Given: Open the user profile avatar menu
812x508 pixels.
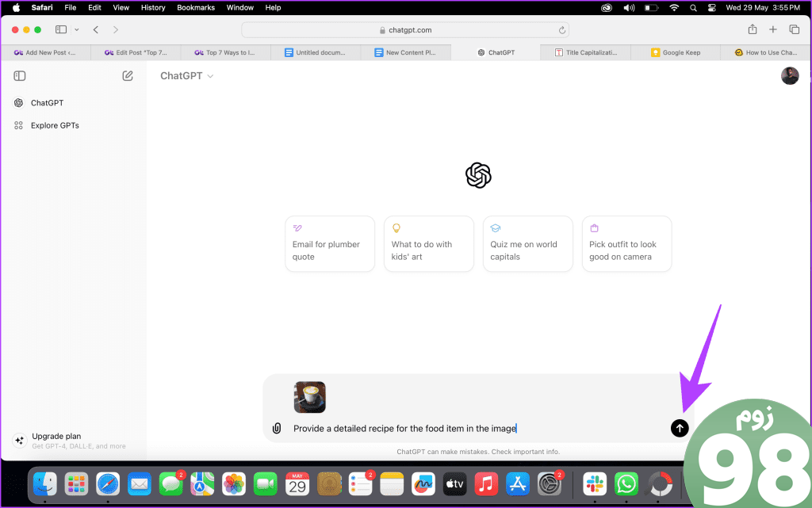Looking at the screenshot, I should pos(790,75).
